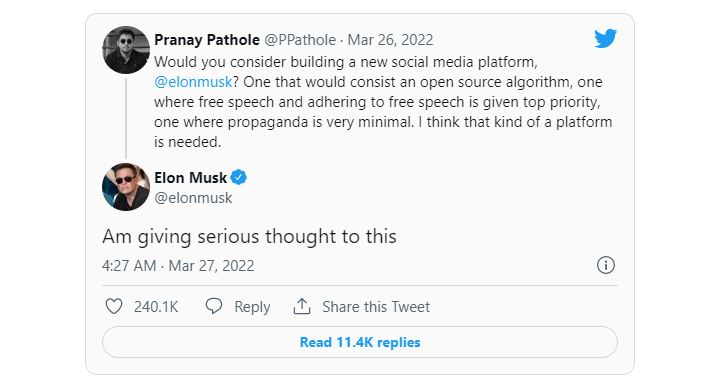The height and width of the screenshot is (390, 721).
Task: Click the Read 11.4K replies button
Action: coord(360,342)
